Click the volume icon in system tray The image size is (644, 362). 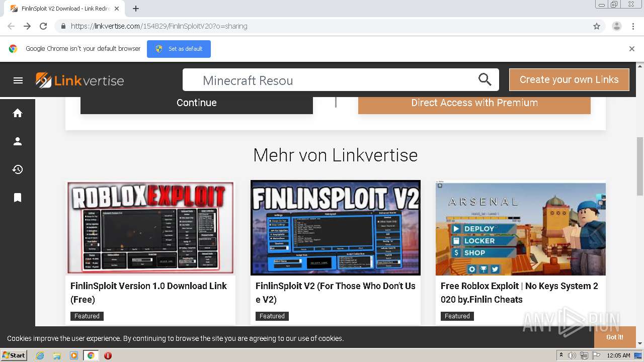point(572,355)
